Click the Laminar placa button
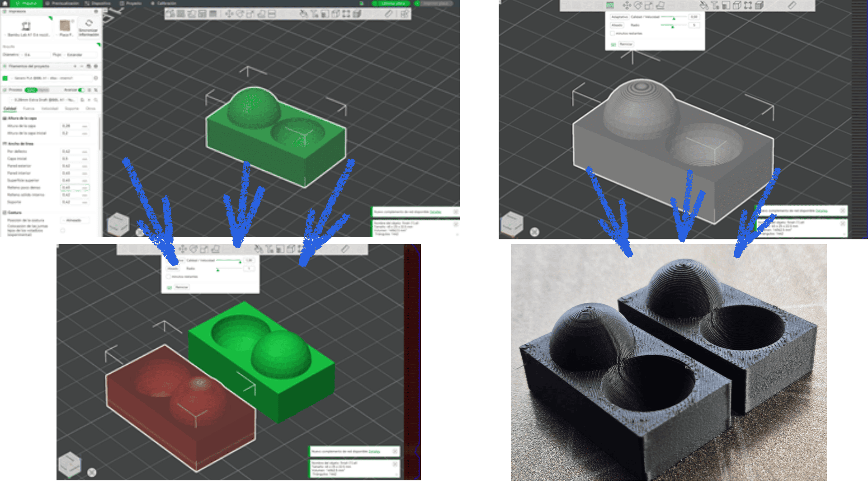Viewport: 868px width, 488px height. pos(392,3)
